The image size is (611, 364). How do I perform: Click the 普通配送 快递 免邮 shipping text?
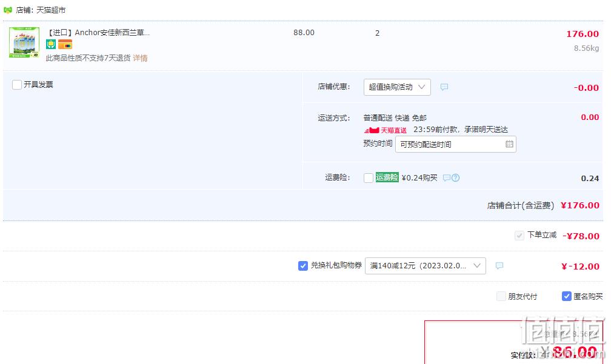[395, 118]
